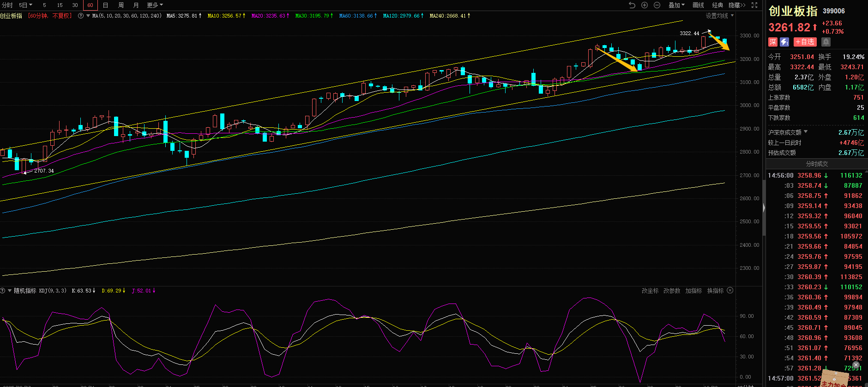Click the 60分钟, 不复权 label
The height and width of the screenshot is (387, 868).
50,16
